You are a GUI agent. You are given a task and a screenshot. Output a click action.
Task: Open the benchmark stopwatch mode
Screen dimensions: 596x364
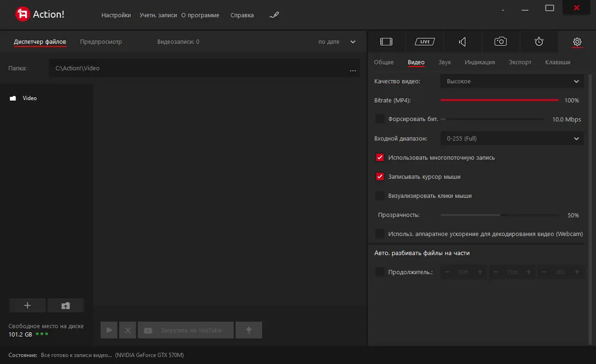(539, 42)
